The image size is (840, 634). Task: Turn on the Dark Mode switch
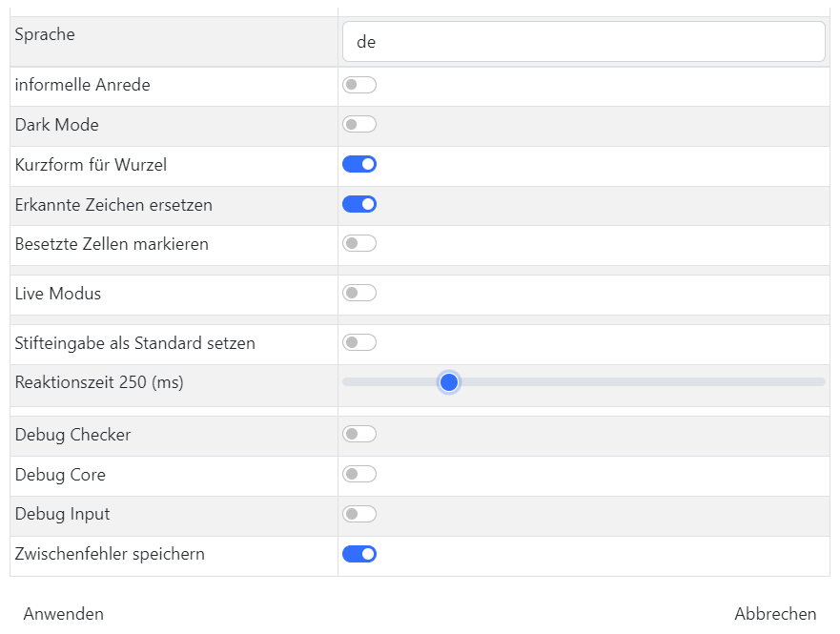coord(359,125)
